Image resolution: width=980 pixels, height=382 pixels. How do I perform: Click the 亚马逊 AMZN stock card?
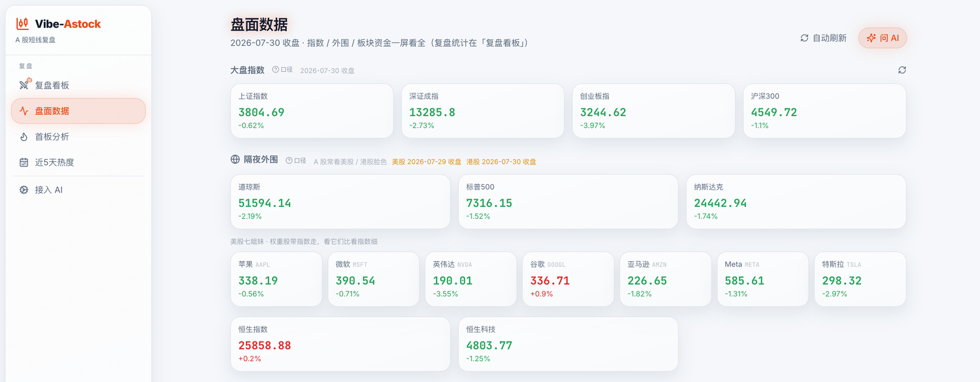[x=666, y=279]
